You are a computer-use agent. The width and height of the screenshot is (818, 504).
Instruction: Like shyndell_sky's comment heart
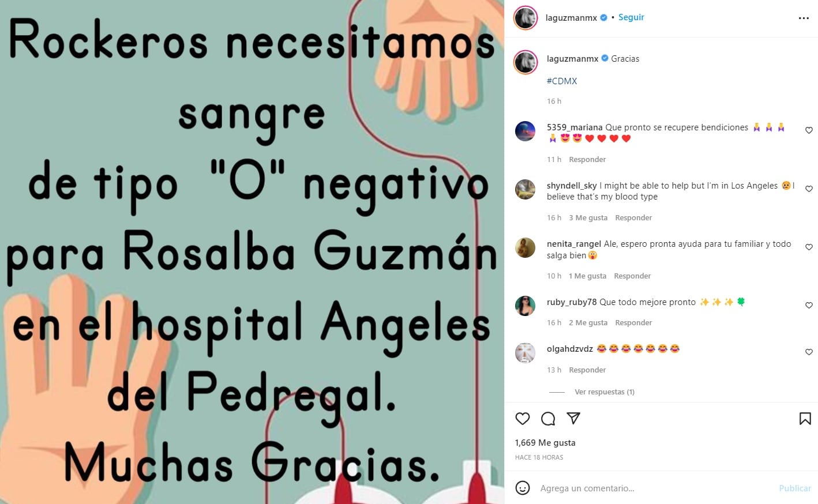point(809,189)
